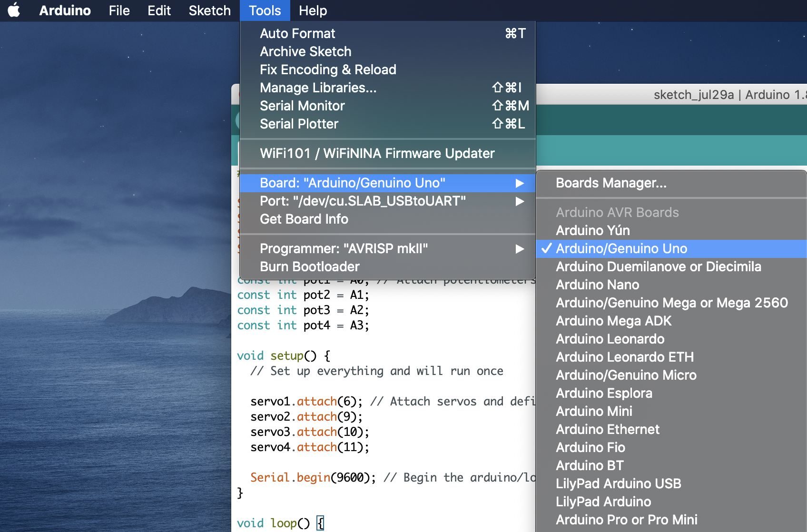Expand the Board submenu arrow
807x532 pixels.
click(x=520, y=183)
